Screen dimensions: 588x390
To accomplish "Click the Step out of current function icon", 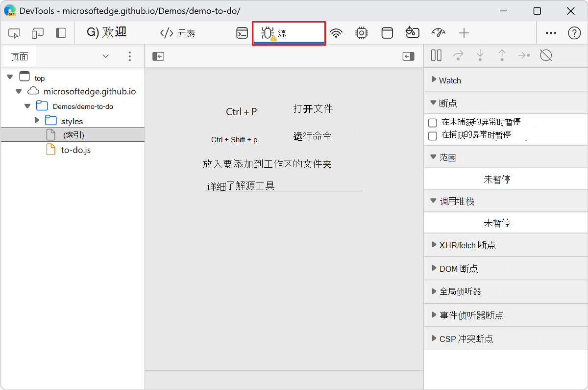I will 502,55.
